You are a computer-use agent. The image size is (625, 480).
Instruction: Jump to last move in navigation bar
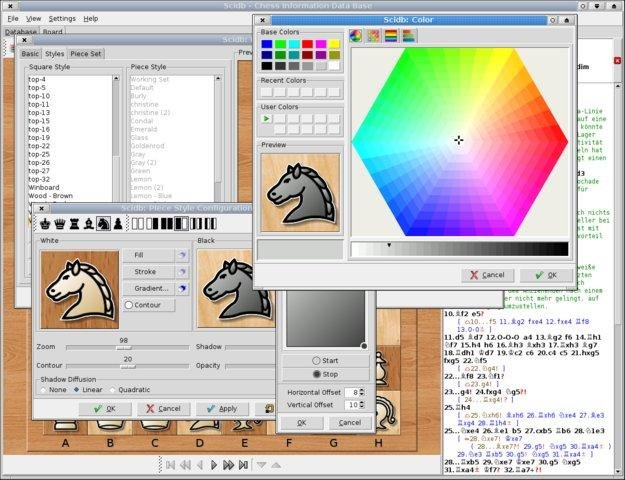244,464
